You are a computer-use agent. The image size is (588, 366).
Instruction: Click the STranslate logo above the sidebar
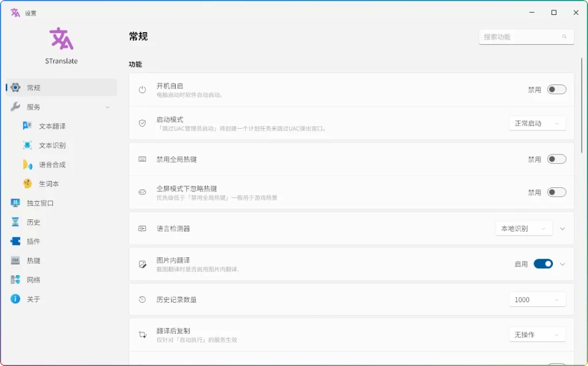(x=61, y=38)
